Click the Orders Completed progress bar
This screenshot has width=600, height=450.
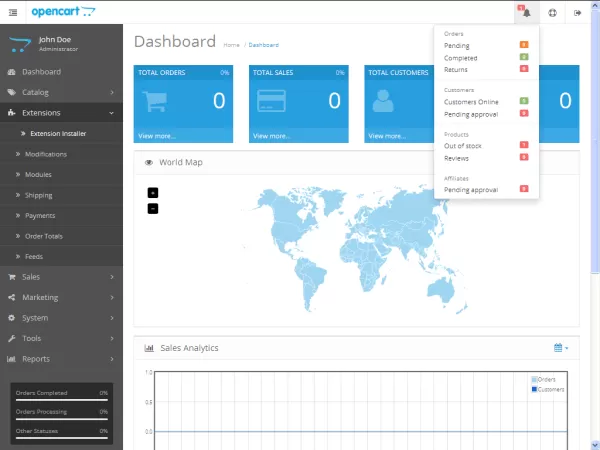(61, 400)
